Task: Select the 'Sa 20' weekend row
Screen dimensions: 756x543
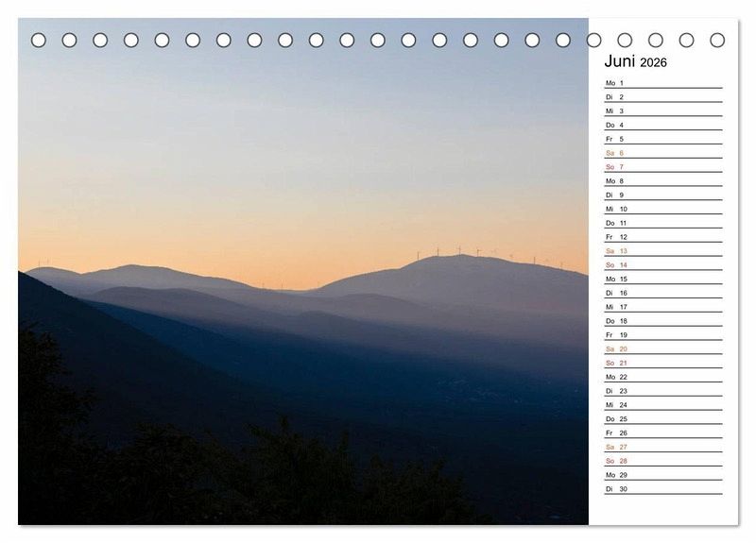Action: (x=663, y=348)
